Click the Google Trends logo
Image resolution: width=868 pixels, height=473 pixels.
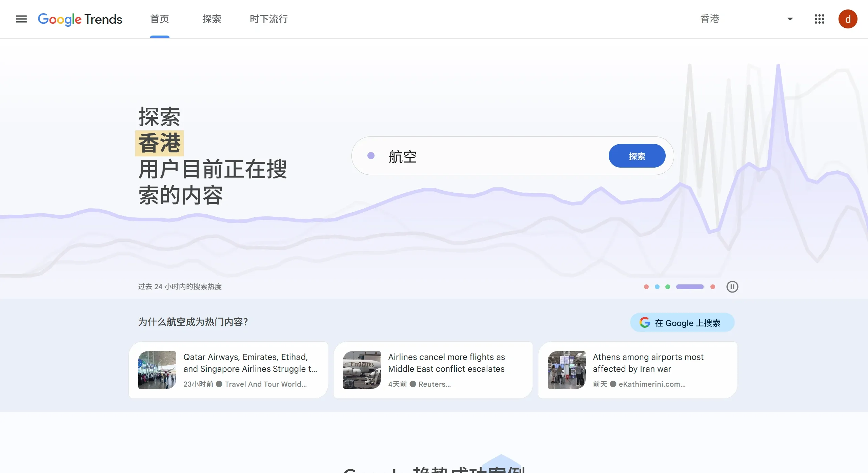(80, 19)
